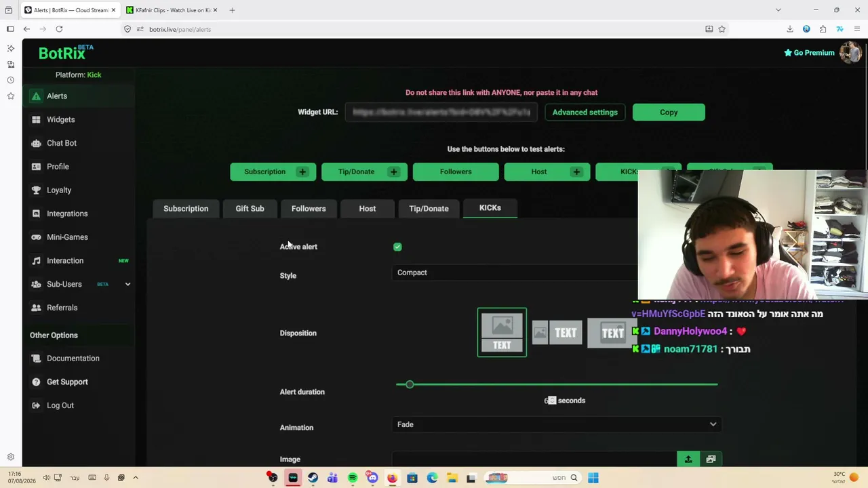The height and width of the screenshot is (488, 868).
Task: Click the Image path input field
Action: (x=535, y=460)
